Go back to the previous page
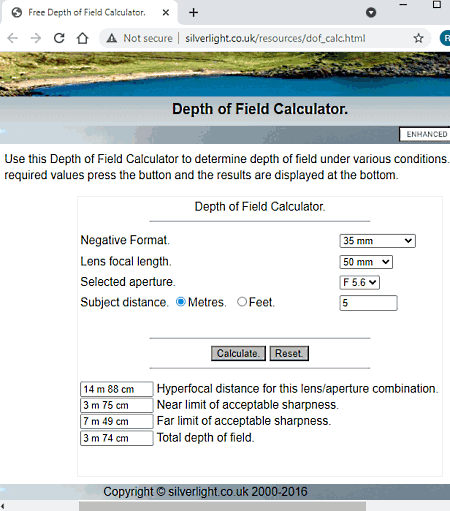450x511 pixels. click(x=13, y=38)
